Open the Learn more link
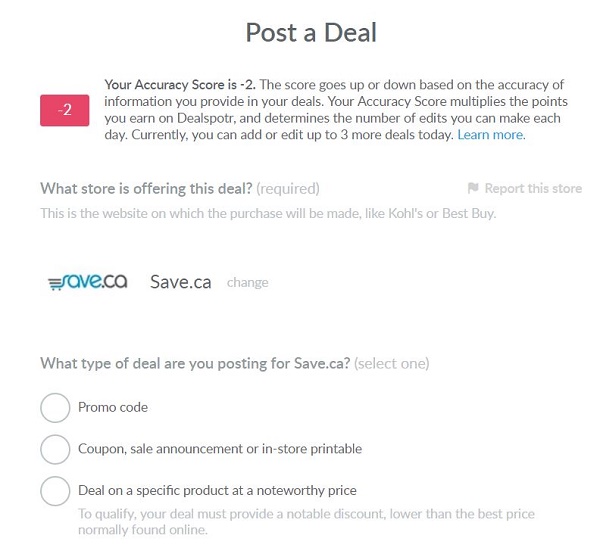The image size is (600, 557). tap(491, 135)
